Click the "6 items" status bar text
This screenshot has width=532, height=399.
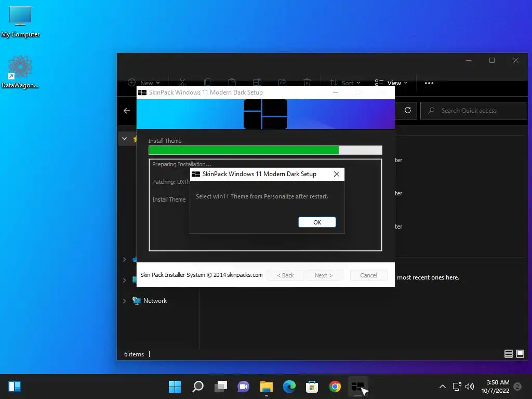click(134, 354)
